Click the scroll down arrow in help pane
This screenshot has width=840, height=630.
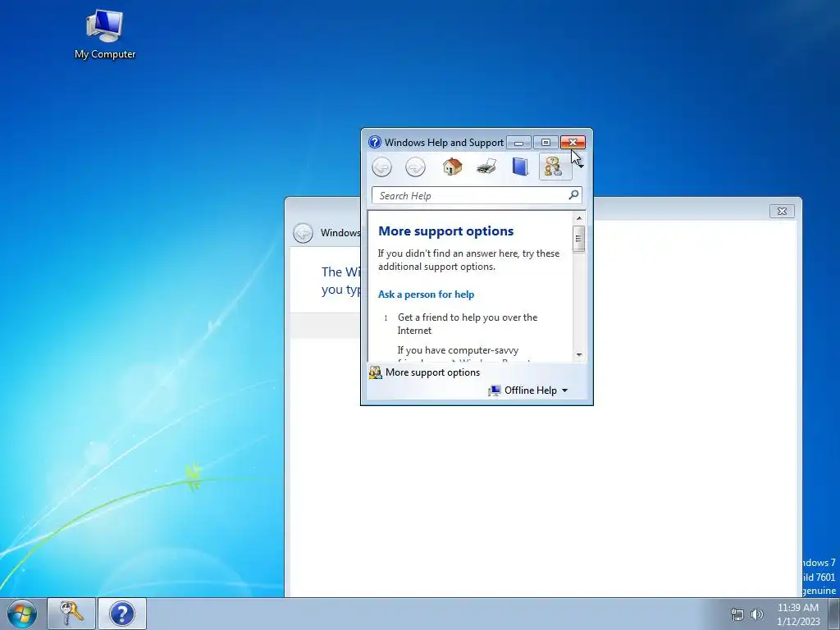tap(578, 354)
